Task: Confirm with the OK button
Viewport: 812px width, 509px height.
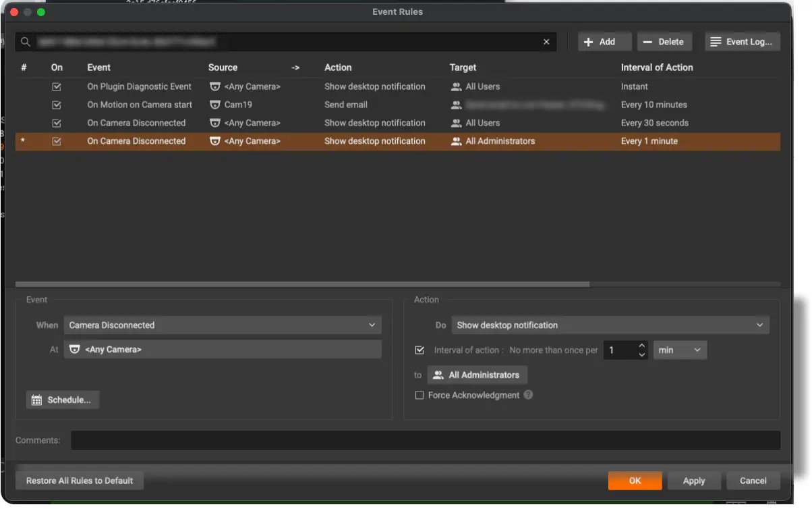Action: coord(635,481)
